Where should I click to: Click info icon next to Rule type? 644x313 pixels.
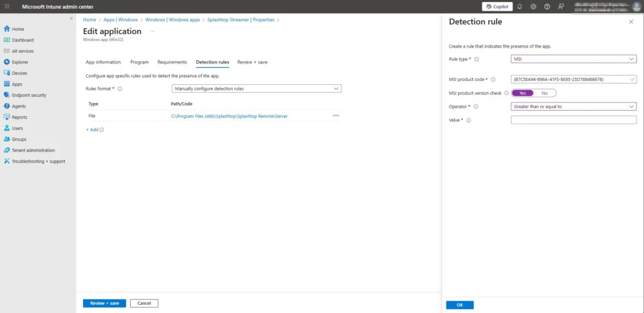[476, 59]
